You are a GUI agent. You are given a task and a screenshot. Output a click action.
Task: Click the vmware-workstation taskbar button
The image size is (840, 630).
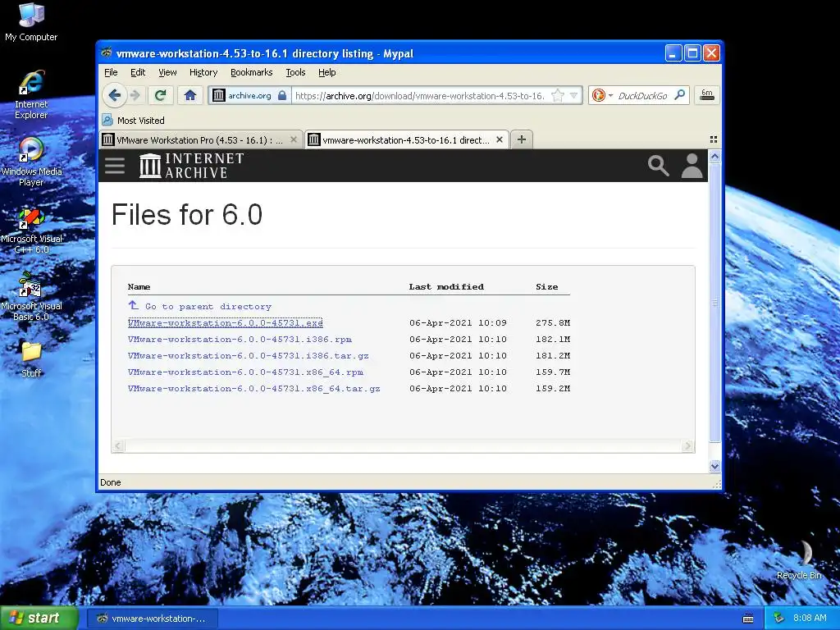152,619
